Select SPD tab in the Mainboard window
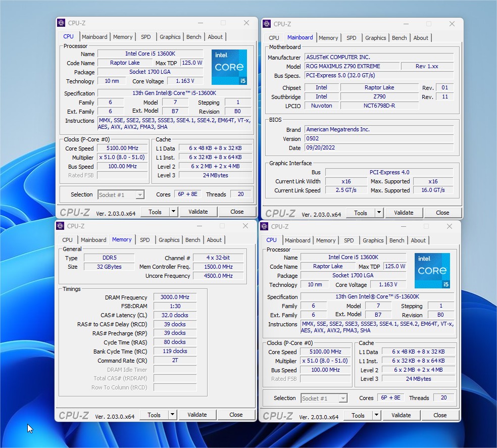Image resolution: width=497 pixels, height=448 pixels. (351, 38)
